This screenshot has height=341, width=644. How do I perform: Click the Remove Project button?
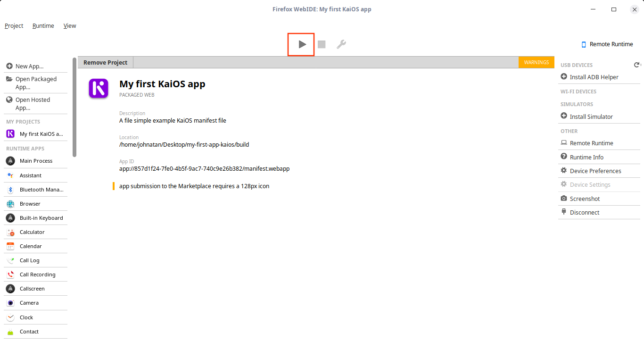106,62
